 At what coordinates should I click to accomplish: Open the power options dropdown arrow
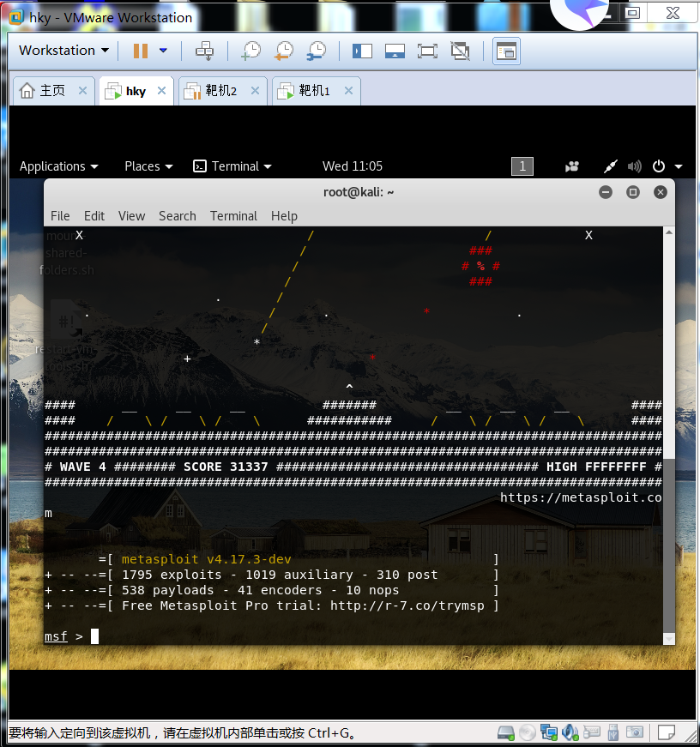pyautogui.click(x=163, y=50)
